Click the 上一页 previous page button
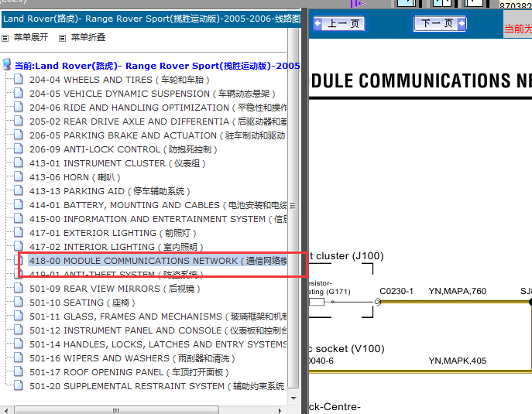 pos(339,23)
